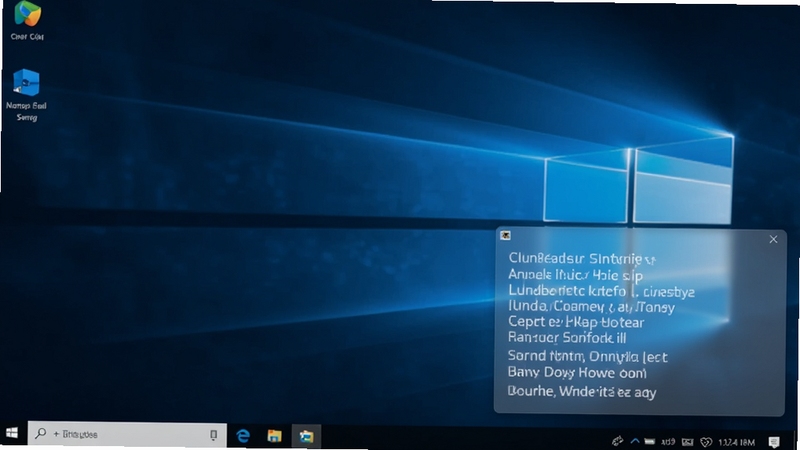This screenshot has width=800, height=450.
Task: Click the app icon in notification header
Action: 505,235
